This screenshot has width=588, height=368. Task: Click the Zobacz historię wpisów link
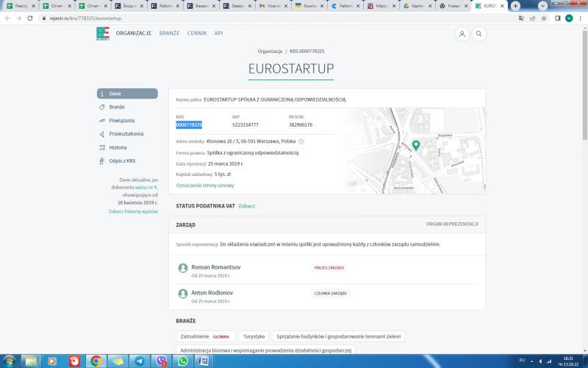point(133,211)
